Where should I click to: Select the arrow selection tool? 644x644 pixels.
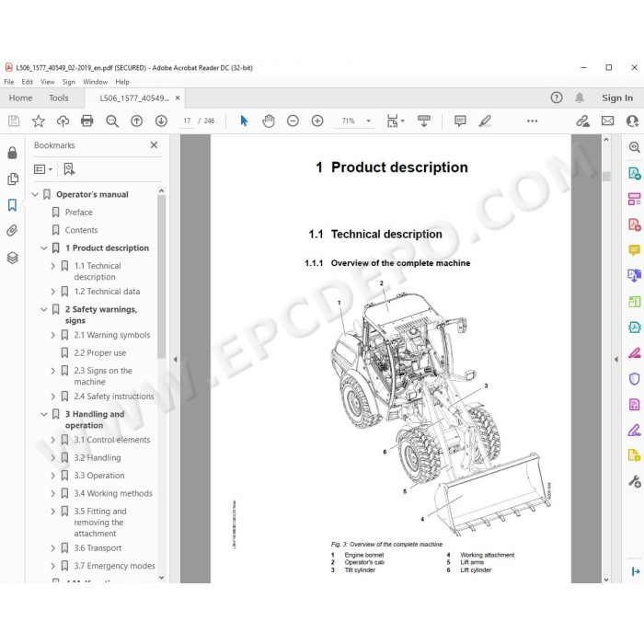[244, 121]
